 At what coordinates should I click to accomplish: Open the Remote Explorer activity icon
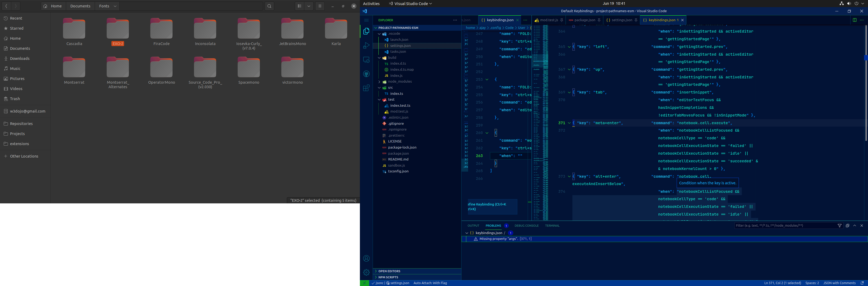coord(366,60)
